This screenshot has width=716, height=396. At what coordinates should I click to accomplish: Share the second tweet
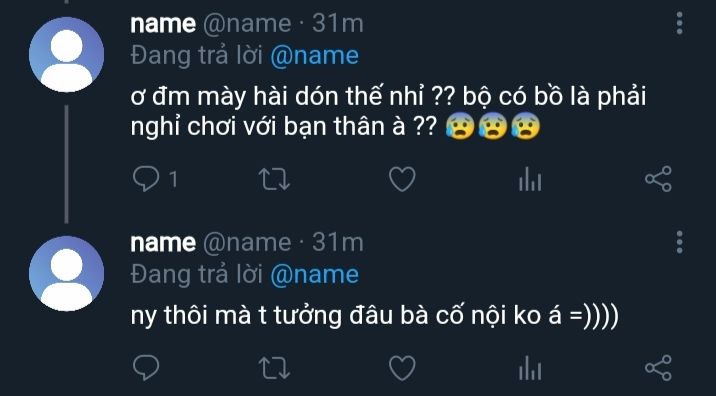click(658, 368)
